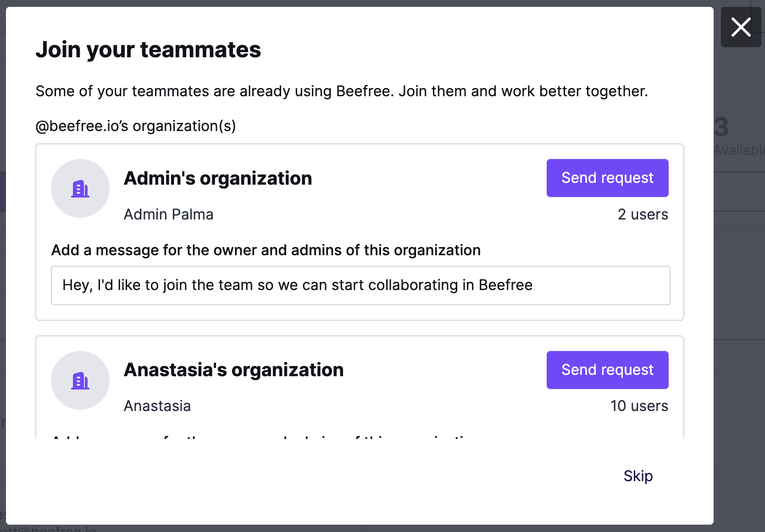Skip joining teammates
This screenshot has height=532, width=765.
[x=638, y=476]
